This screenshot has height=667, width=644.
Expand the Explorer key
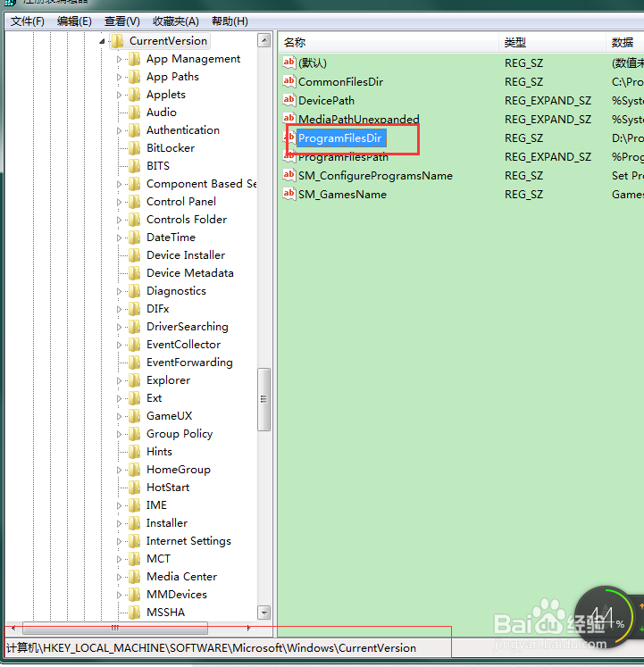click(x=119, y=380)
